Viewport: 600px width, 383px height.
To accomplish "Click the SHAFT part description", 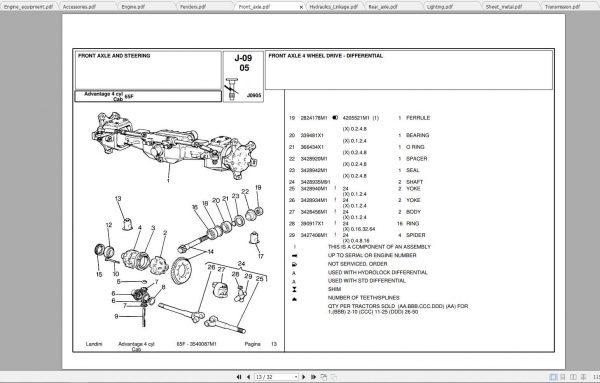I will point(414,182).
